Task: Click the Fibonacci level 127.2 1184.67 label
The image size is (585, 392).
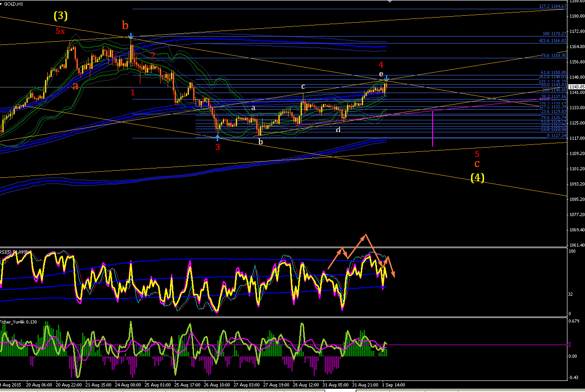Action: (x=553, y=6)
